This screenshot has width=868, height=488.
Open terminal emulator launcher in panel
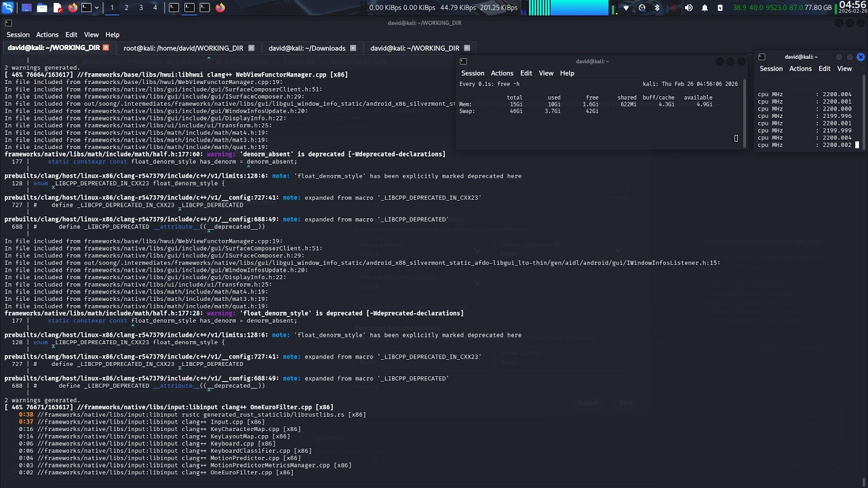[x=87, y=7]
